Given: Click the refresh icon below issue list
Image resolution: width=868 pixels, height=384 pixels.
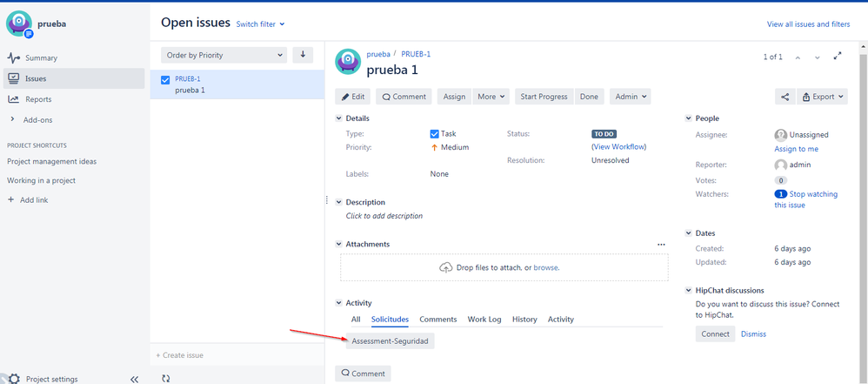Looking at the screenshot, I should (165, 379).
